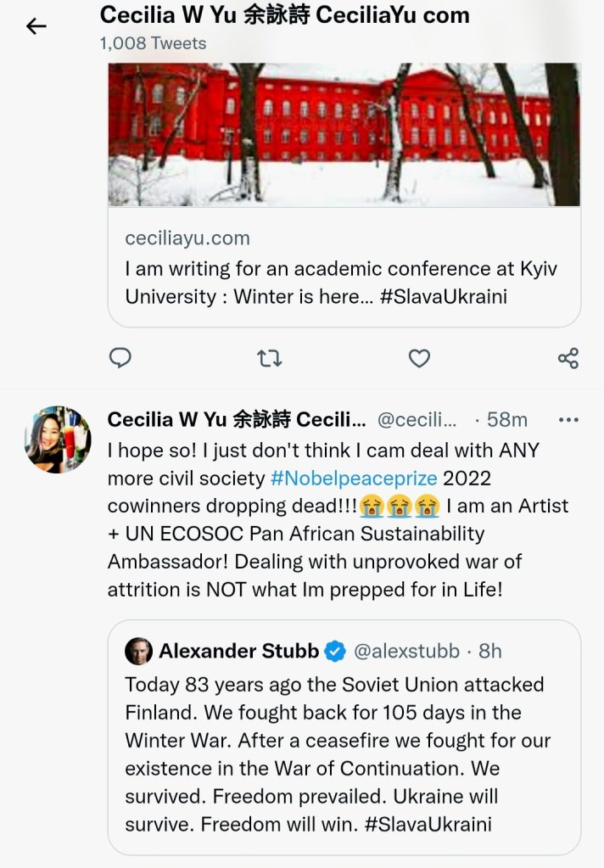
Task: Reply using the comment bubble icon
Action: [120, 358]
